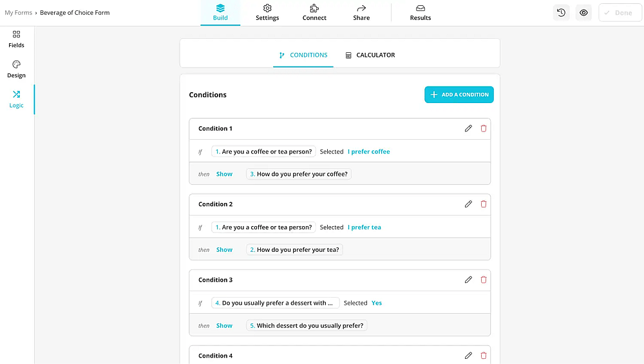644x364 pixels.
Task: Click the Condition 2 title
Action: (x=215, y=204)
